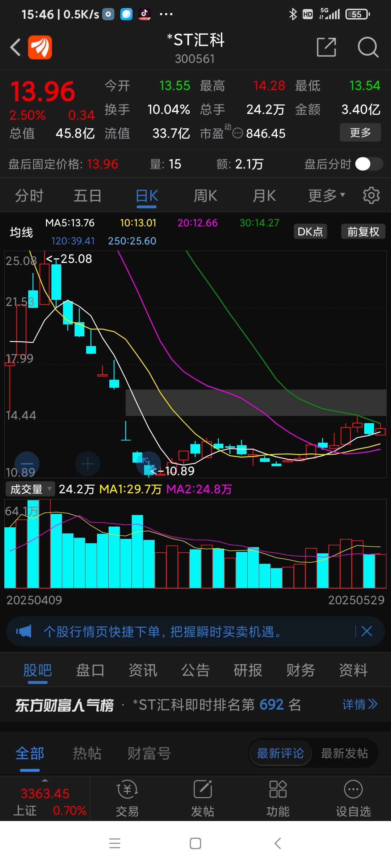This screenshot has height=868, width=391.
Task: Tap Android recent-apps menu icon
Action: (x=115, y=843)
